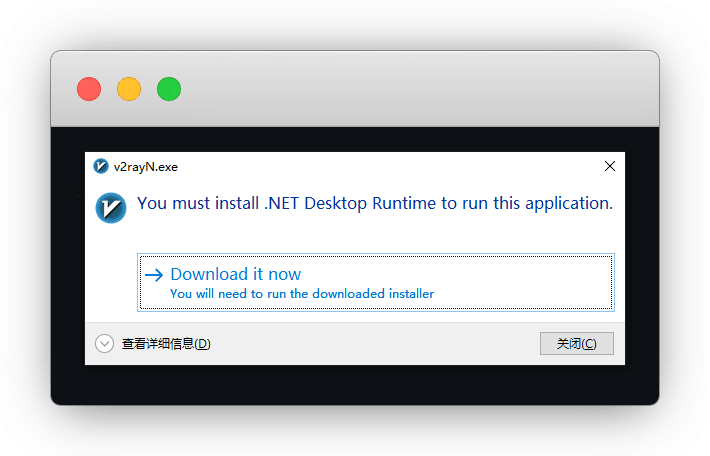
Task: Click the large v2rayN logo beside the message
Action: pos(111,208)
